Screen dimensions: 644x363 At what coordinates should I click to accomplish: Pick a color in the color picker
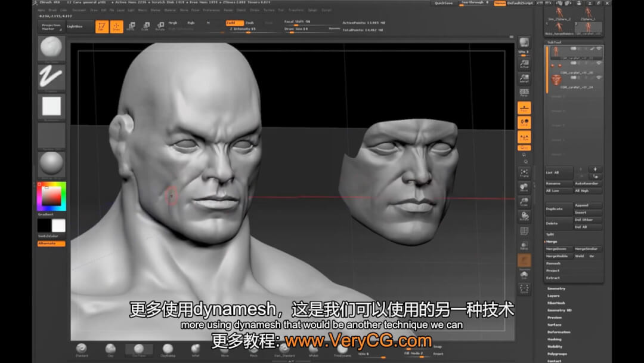pos(51,196)
